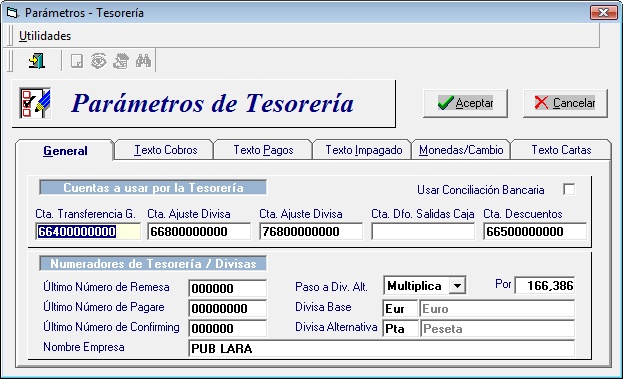Click the grayed new document toolbar icon
Viewport: 623px width, 379px height.
(77, 61)
